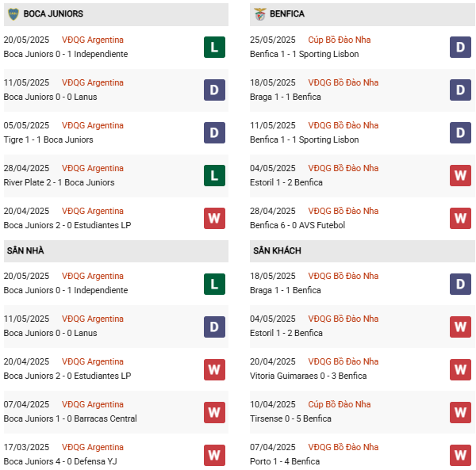Select the SÂN NHÀ section header
The image size is (476, 470).
25,250
